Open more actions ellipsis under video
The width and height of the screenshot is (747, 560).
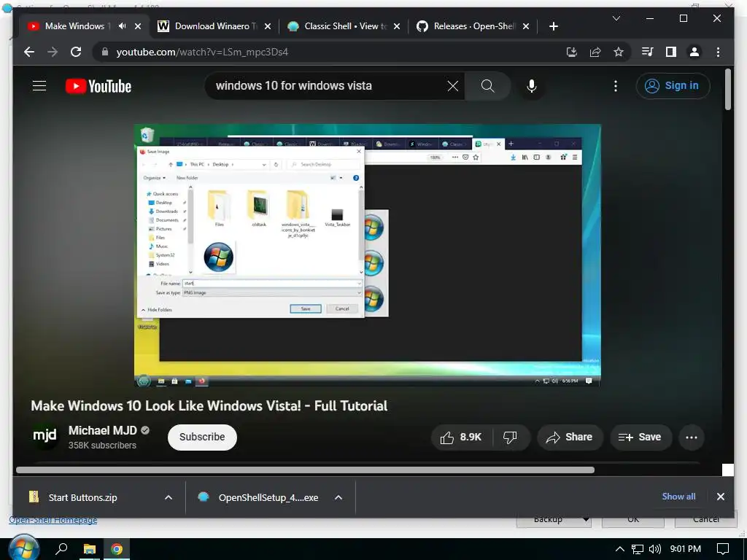point(692,437)
